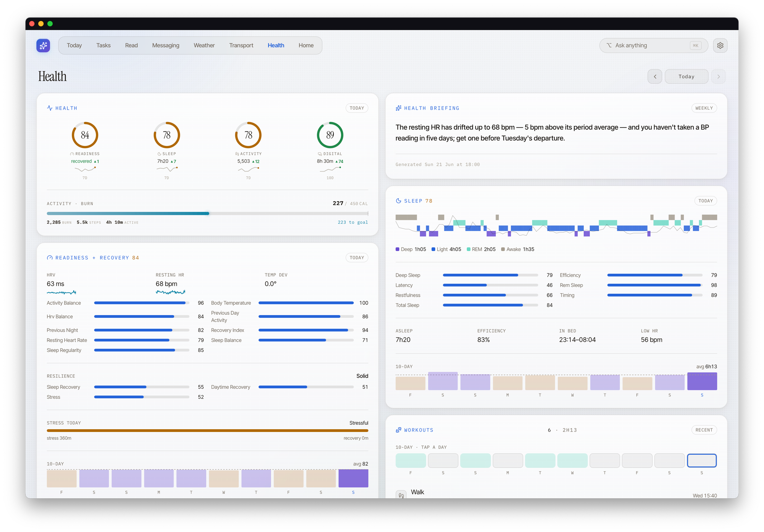Open the Read tab
The width and height of the screenshot is (764, 532).
click(x=131, y=45)
